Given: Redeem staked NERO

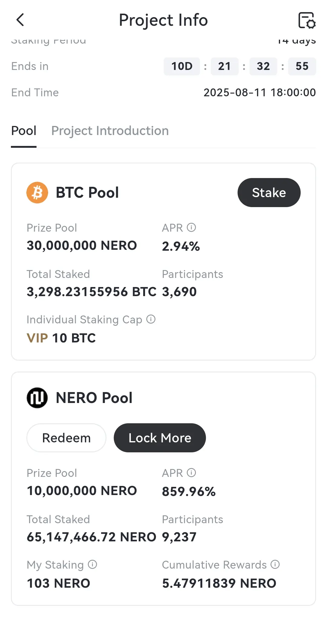Looking at the screenshot, I should pos(66,438).
